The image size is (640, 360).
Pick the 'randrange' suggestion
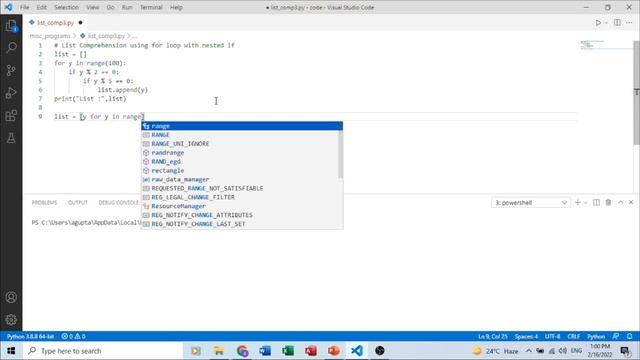tap(240, 153)
